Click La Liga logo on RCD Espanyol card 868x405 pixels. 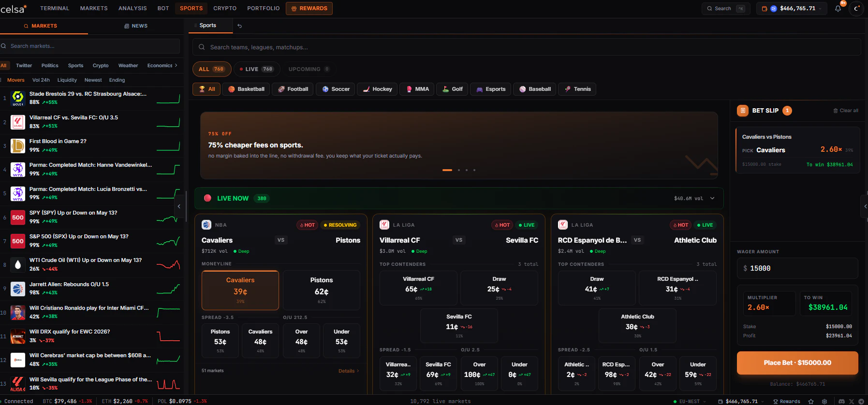[563, 225]
